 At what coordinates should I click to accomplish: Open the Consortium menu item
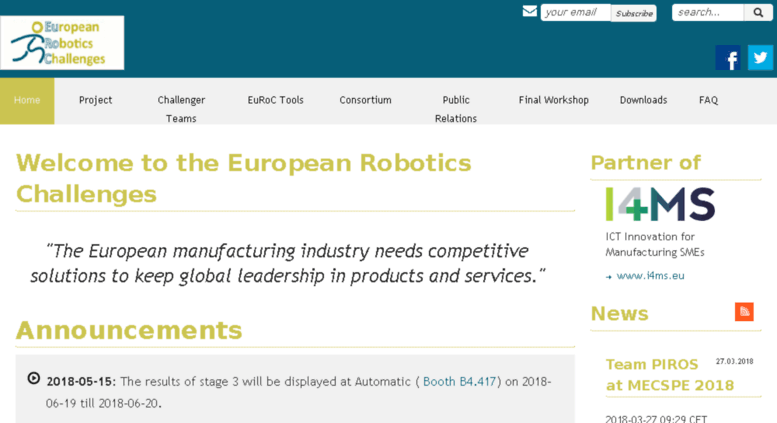tap(365, 100)
